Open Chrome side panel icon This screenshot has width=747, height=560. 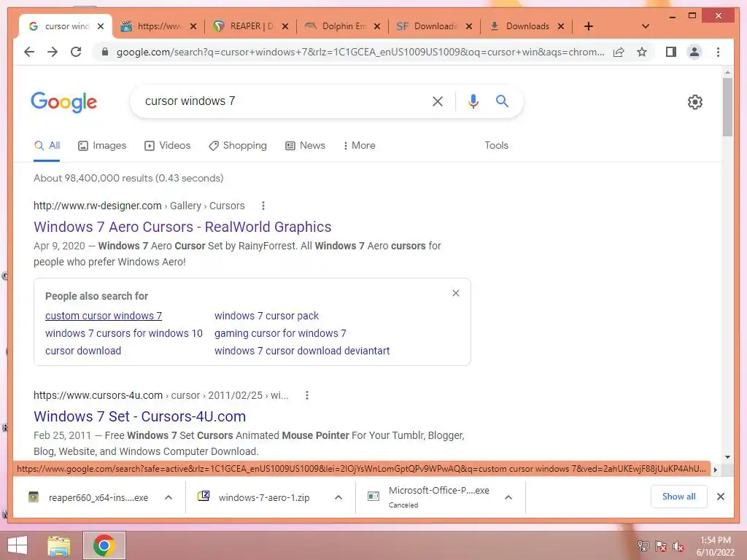coord(671,52)
